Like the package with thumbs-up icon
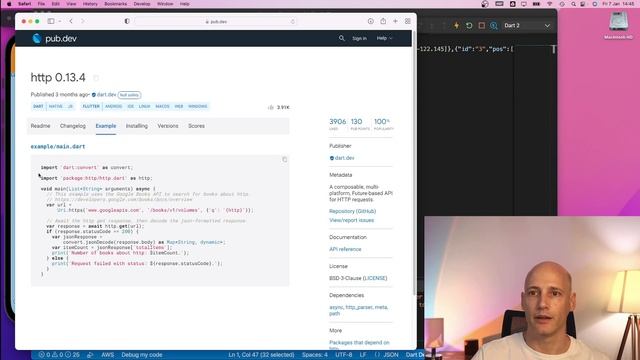The image size is (640, 360). [271, 107]
